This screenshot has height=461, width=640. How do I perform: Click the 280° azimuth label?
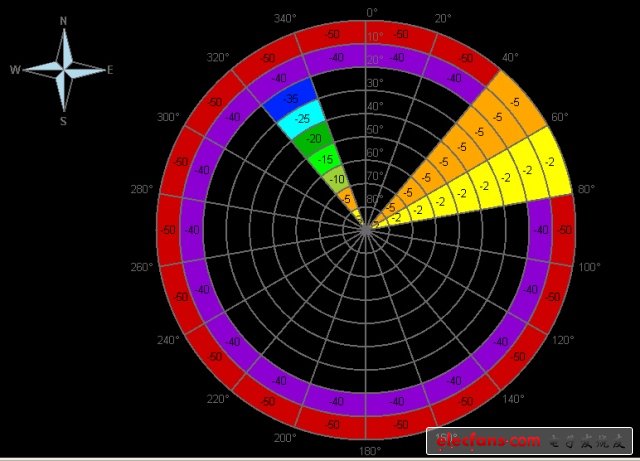point(141,190)
